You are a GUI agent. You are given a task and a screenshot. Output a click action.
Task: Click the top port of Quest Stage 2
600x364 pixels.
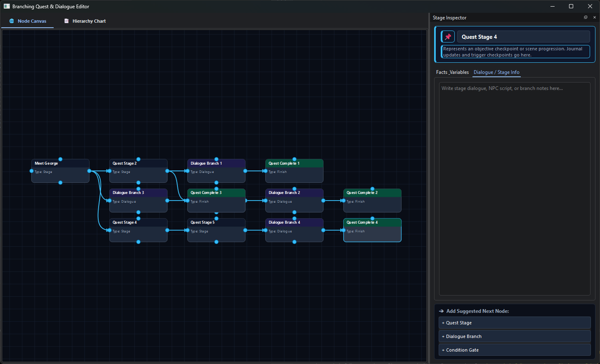coord(138,159)
